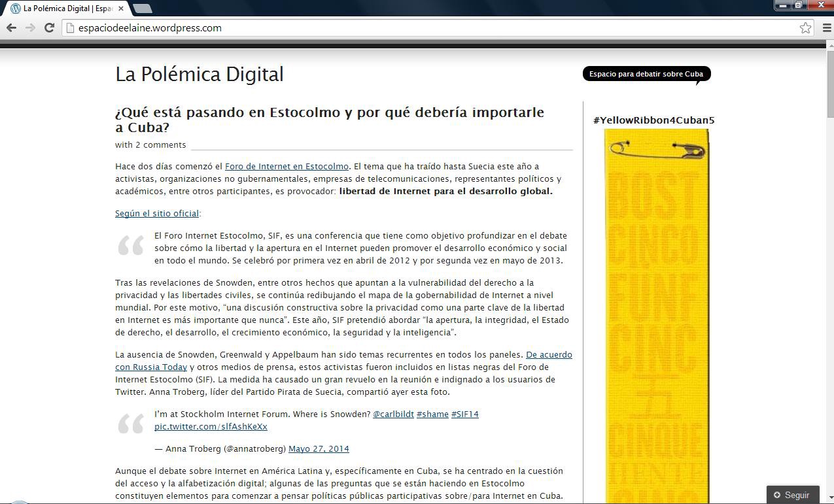
Task: Click the scrollbar up arrow
Action: (830, 44)
